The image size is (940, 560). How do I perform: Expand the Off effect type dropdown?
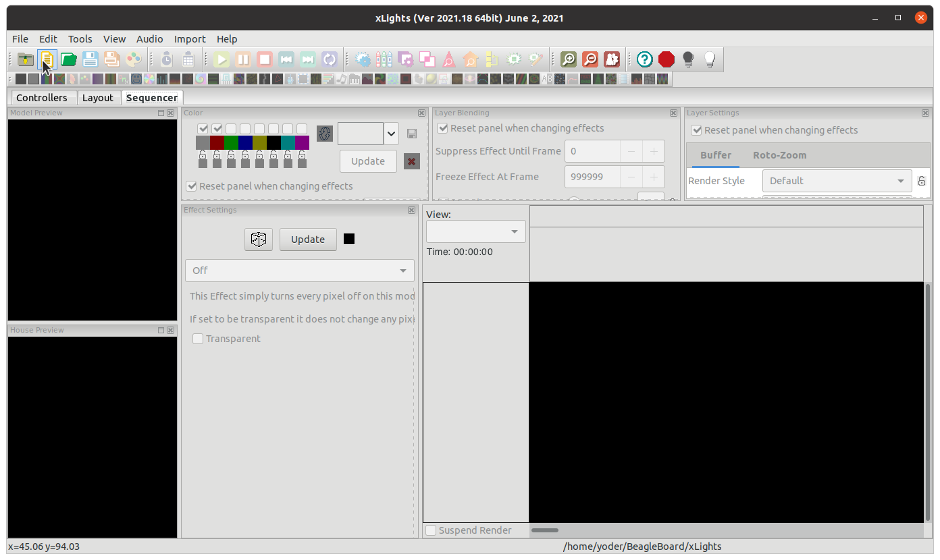[x=300, y=271]
